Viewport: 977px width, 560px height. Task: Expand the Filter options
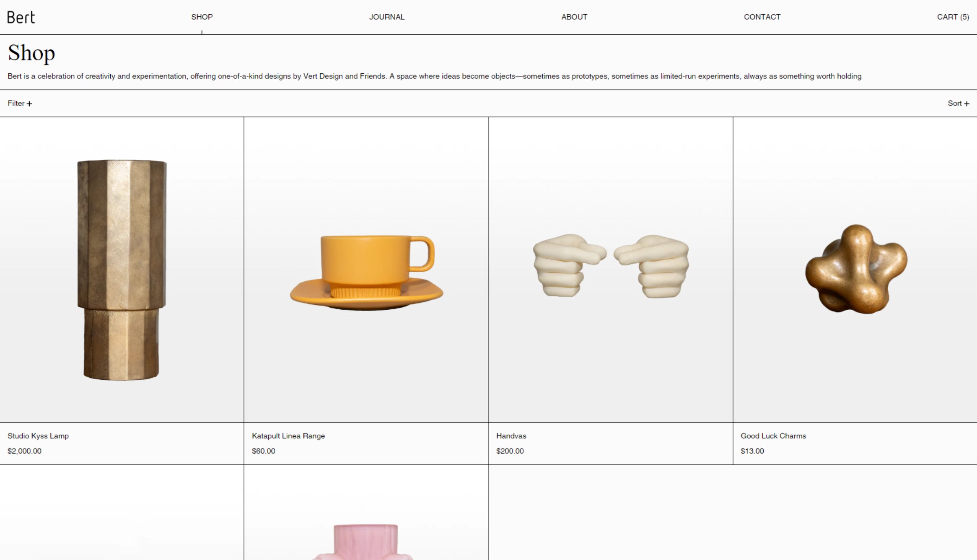(x=20, y=103)
